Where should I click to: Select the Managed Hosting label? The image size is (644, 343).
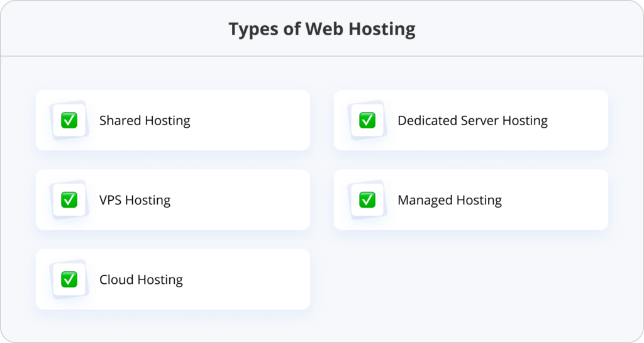click(x=449, y=200)
